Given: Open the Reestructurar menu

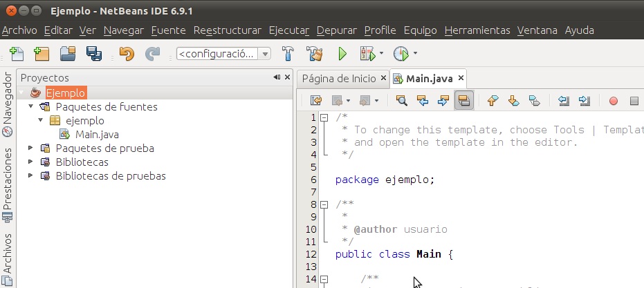Looking at the screenshot, I should 228,30.
